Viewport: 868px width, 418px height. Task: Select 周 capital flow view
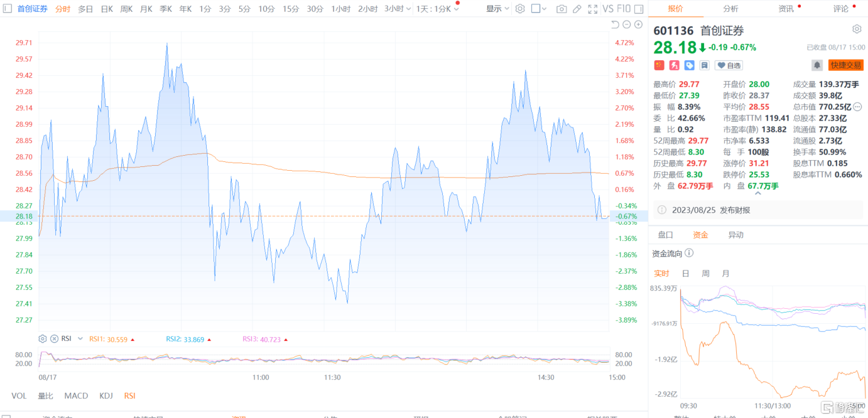pos(706,273)
